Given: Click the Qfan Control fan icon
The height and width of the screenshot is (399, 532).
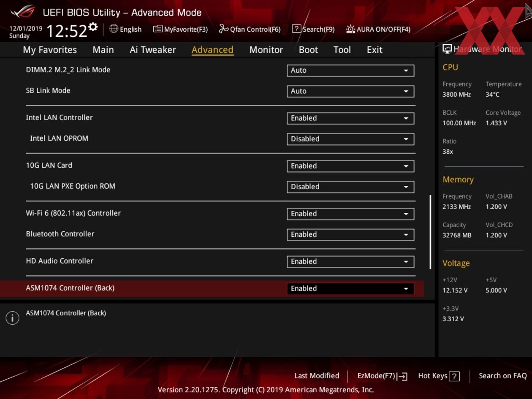Looking at the screenshot, I should (x=224, y=29).
